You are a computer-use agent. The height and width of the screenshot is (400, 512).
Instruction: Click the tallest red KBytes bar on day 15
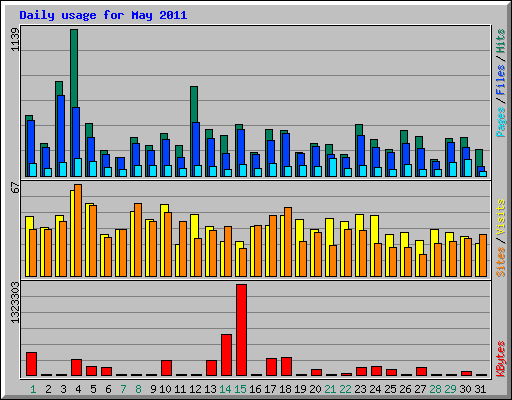click(x=241, y=330)
